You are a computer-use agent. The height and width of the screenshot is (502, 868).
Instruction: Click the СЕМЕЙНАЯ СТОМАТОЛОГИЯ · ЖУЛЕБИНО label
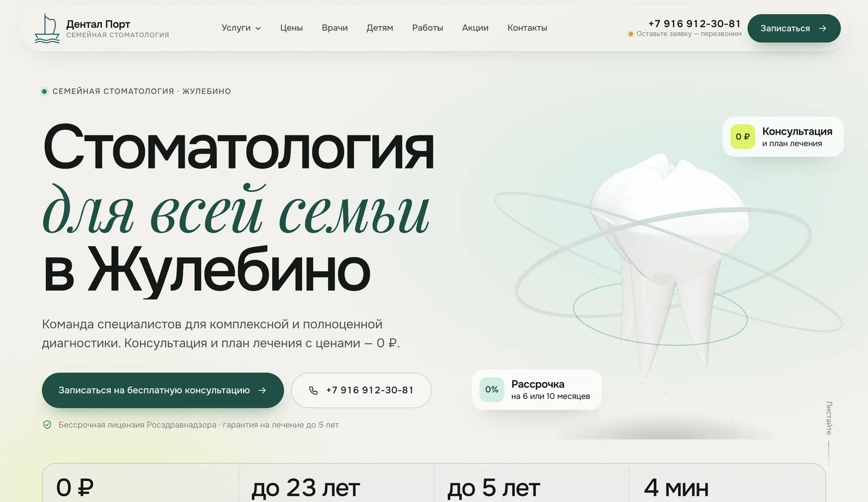(142, 91)
